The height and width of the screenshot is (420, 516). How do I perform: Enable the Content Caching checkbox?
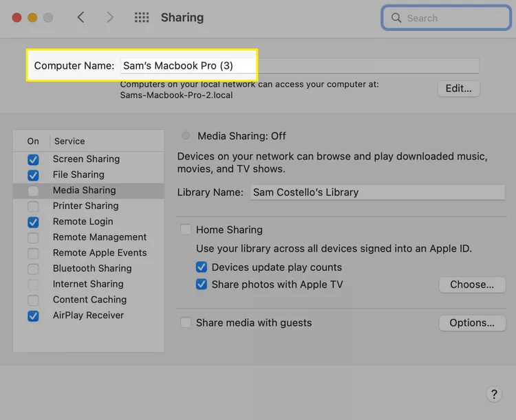33,300
